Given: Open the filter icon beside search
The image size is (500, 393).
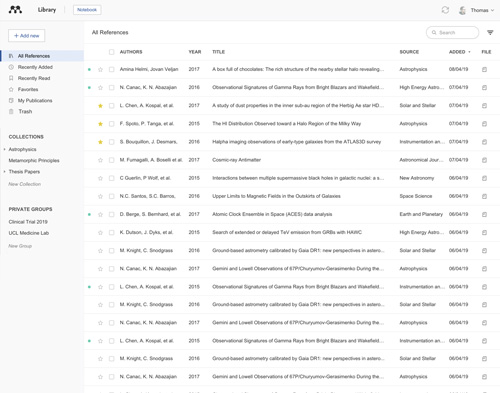Looking at the screenshot, I should [490, 32].
